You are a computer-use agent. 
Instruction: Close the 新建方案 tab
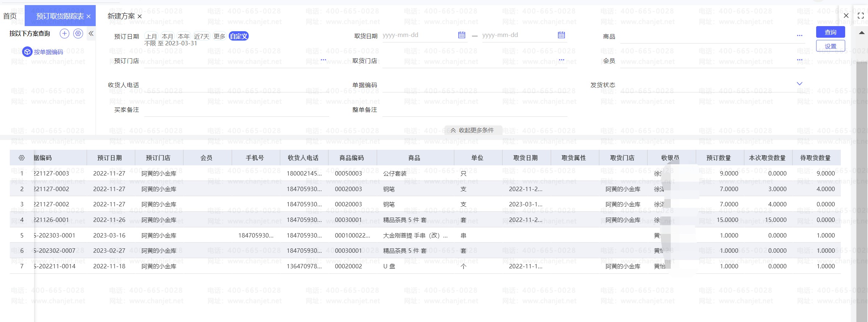click(140, 16)
